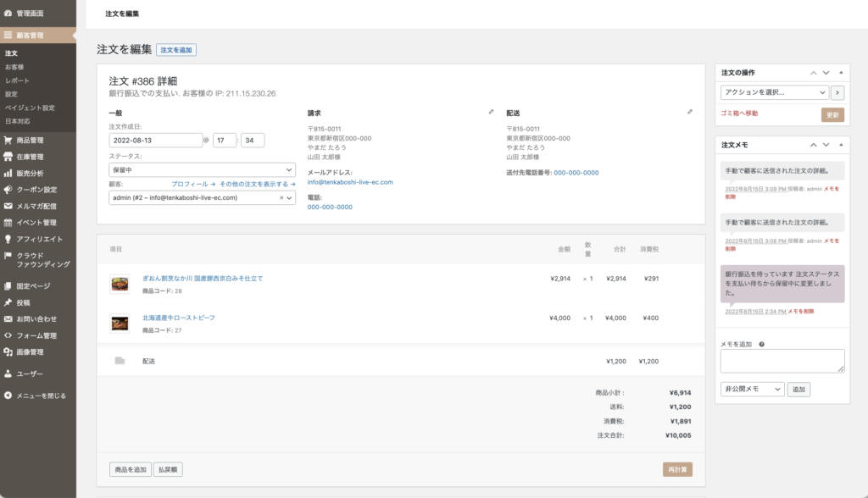This screenshot has height=498, width=868.
Task: Apply the order action with the arrow button
Action: click(838, 92)
